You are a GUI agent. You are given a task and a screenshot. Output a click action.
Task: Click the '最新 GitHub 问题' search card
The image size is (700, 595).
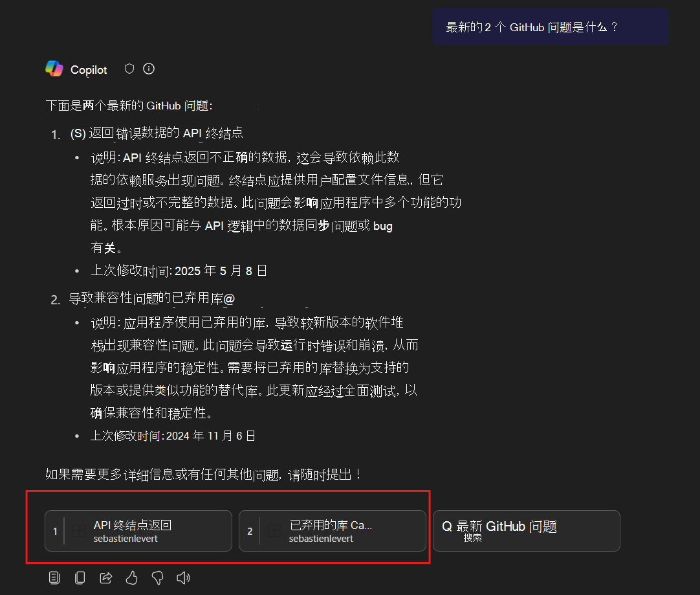click(x=526, y=530)
